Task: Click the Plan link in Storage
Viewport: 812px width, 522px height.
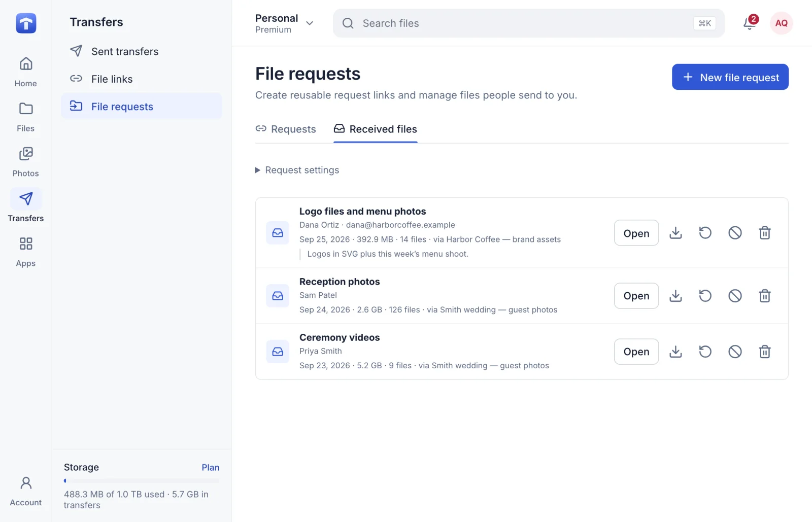Action: click(210, 467)
